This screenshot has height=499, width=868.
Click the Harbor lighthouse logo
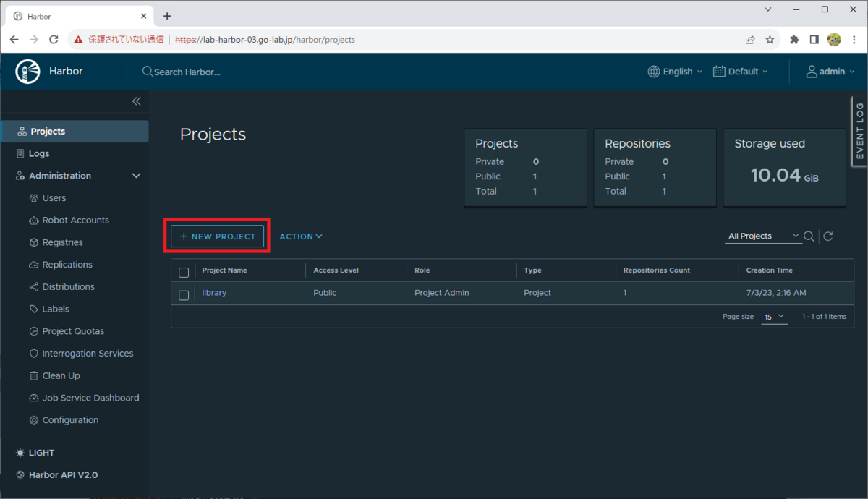[x=28, y=72]
